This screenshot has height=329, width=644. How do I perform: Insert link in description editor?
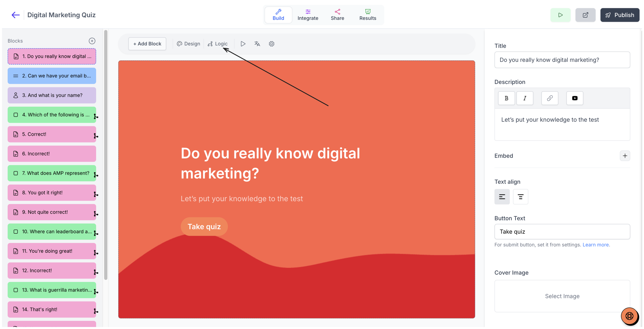click(x=550, y=98)
